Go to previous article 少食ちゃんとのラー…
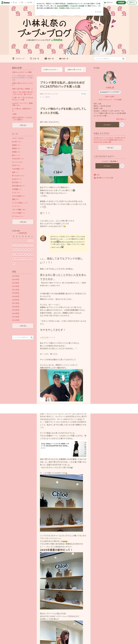The width and height of the screenshot is (138, 644). (52, 70)
